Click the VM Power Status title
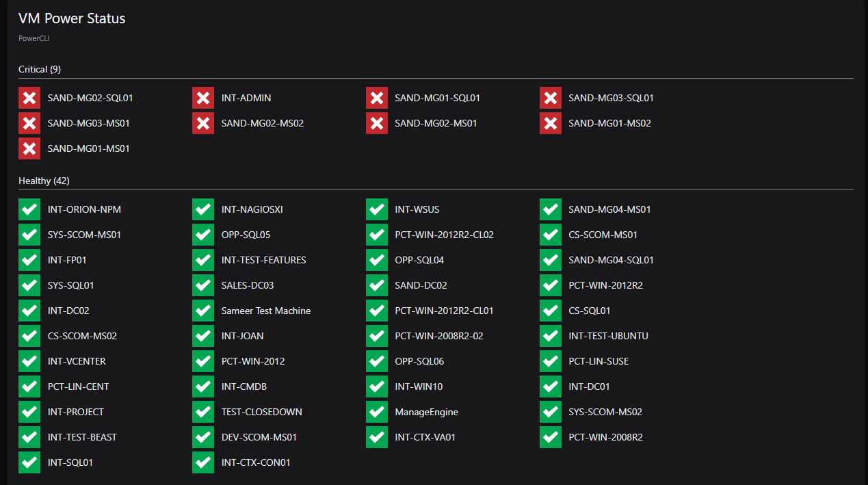 [72, 18]
